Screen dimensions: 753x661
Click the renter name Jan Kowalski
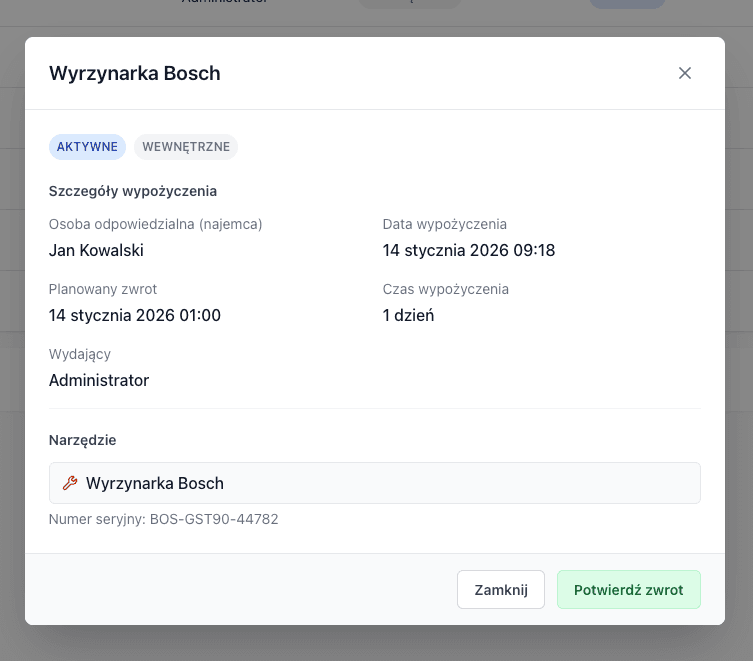(x=96, y=250)
